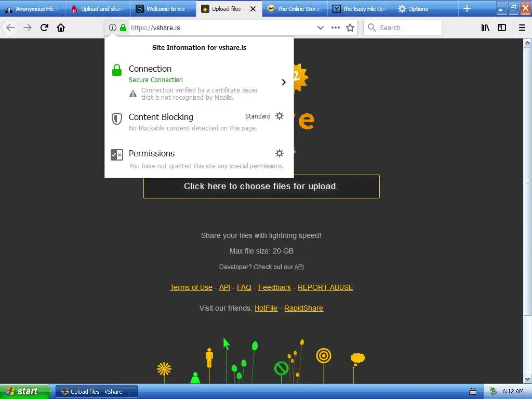
Task: Switch to The Easy File Upload tab
Action: point(360,9)
